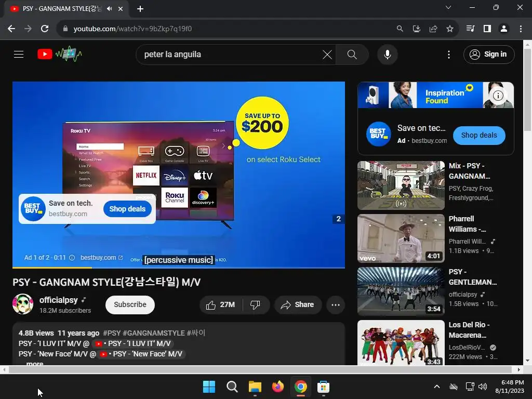Image resolution: width=532 pixels, height=399 pixels.
Task: Close the PSY Gangnam Style tab
Action: (120, 9)
